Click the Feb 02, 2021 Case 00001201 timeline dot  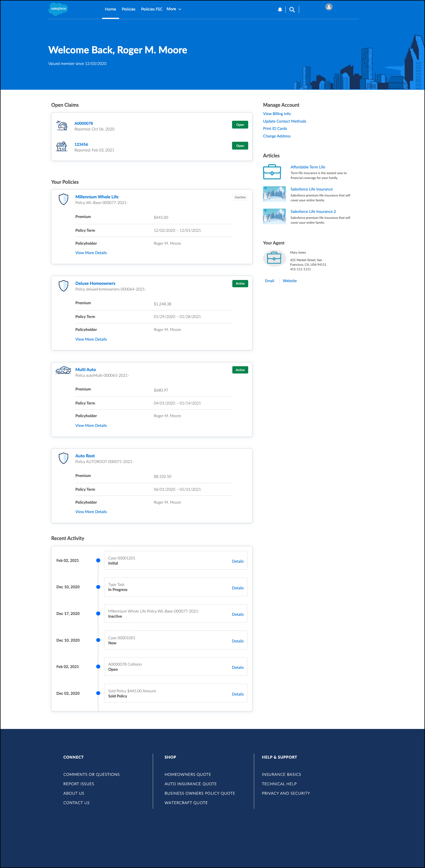98,560
